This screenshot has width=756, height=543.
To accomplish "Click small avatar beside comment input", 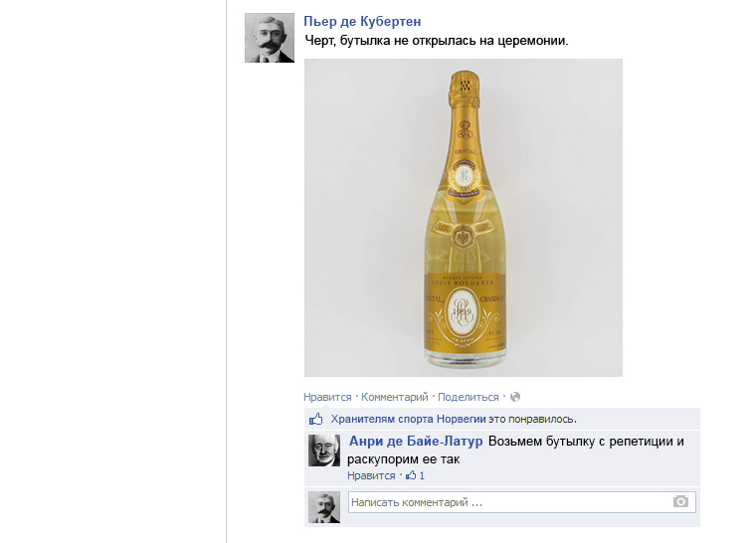I will coord(324,507).
